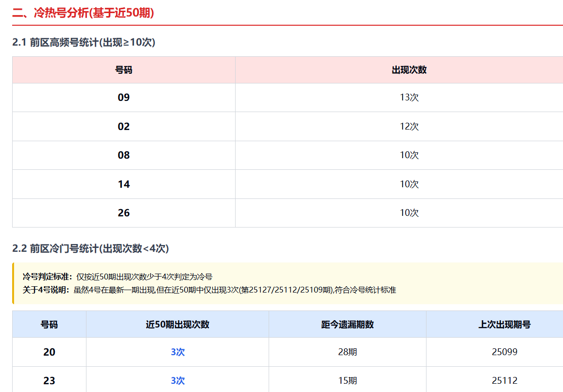Viewport: 563px width, 392px height.
Task: Click the 出现次数 header in the pink table
Action: (x=409, y=70)
